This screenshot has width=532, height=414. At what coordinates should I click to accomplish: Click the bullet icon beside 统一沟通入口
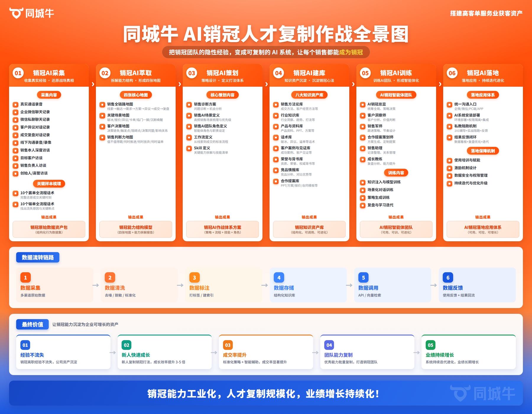tap(450, 105)
